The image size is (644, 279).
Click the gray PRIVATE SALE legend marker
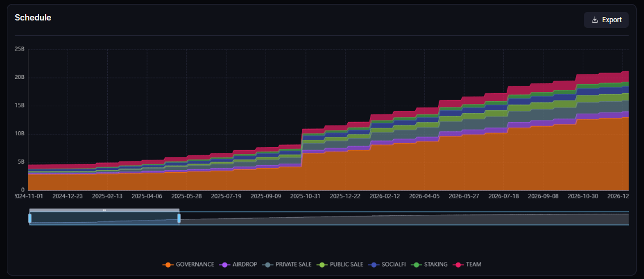(267, 265)
